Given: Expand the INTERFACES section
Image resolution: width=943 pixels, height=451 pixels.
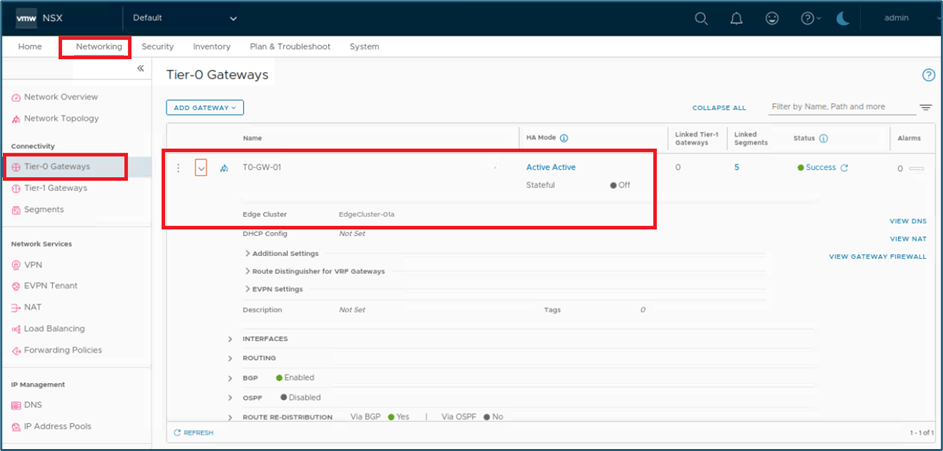Looking at the screenshot, I should (x=230, y=339).
